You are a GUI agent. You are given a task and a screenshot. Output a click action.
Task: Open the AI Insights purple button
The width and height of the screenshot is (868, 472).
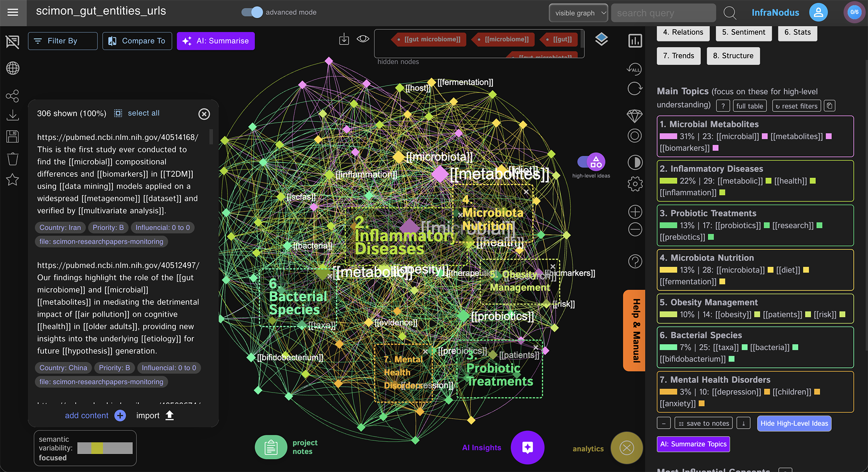point(527,448)
